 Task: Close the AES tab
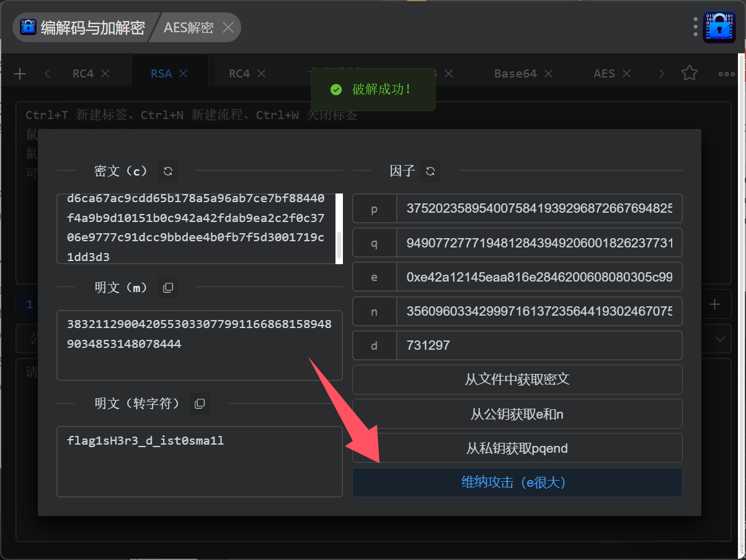[x=626, y=74]
